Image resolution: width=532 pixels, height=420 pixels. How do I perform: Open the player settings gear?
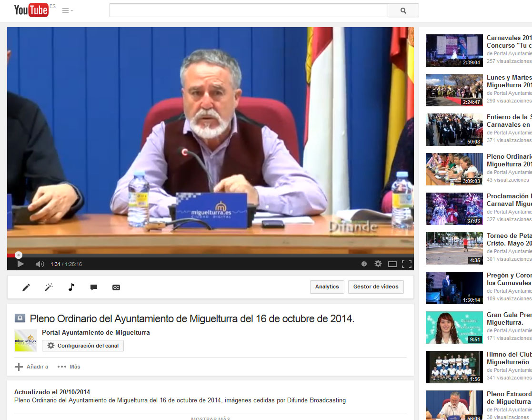pos(378,264)
